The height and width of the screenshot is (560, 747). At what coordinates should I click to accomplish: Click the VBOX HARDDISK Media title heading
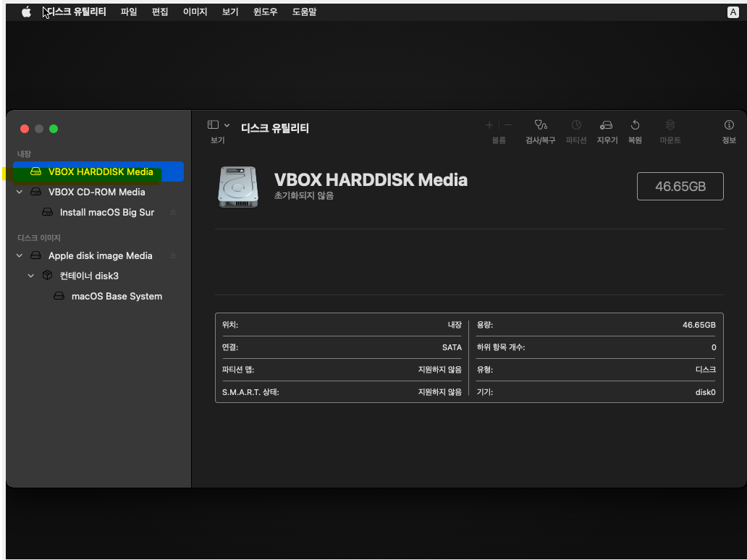[x=371, y=180]
